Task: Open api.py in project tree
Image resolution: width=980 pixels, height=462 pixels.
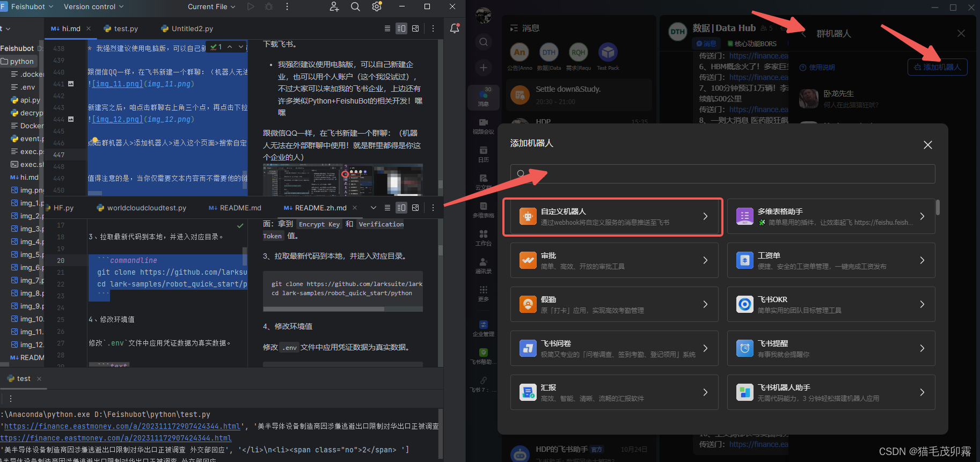Action: coord(25,100)
